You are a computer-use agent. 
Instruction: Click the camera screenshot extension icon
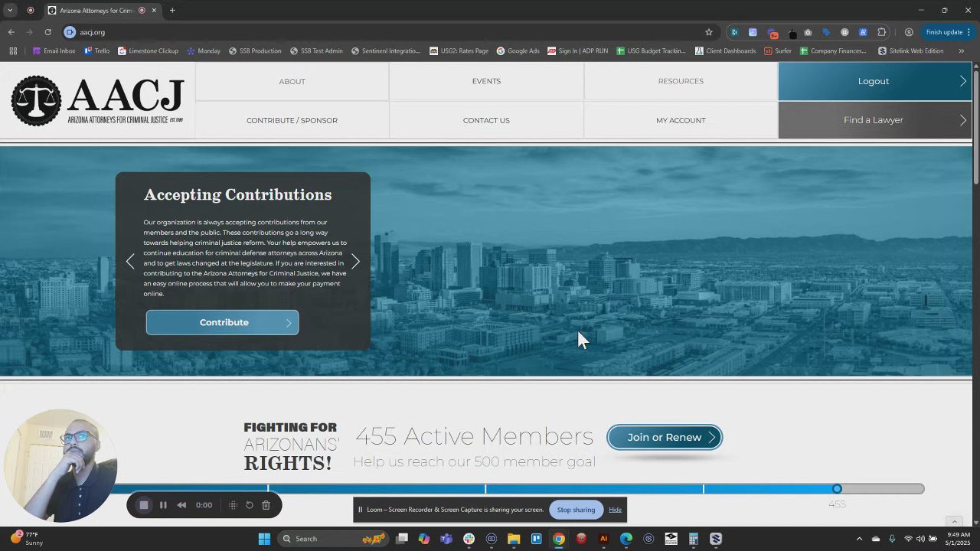808,32
